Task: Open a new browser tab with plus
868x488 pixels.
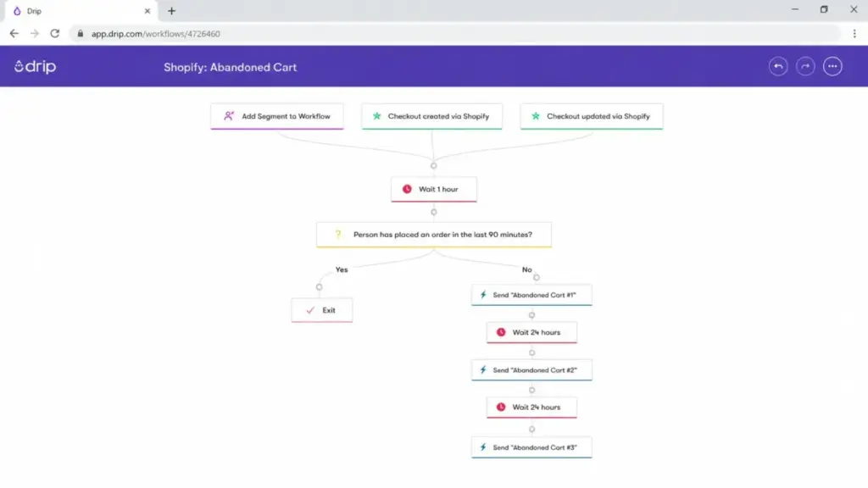Action: click(171, 11)
